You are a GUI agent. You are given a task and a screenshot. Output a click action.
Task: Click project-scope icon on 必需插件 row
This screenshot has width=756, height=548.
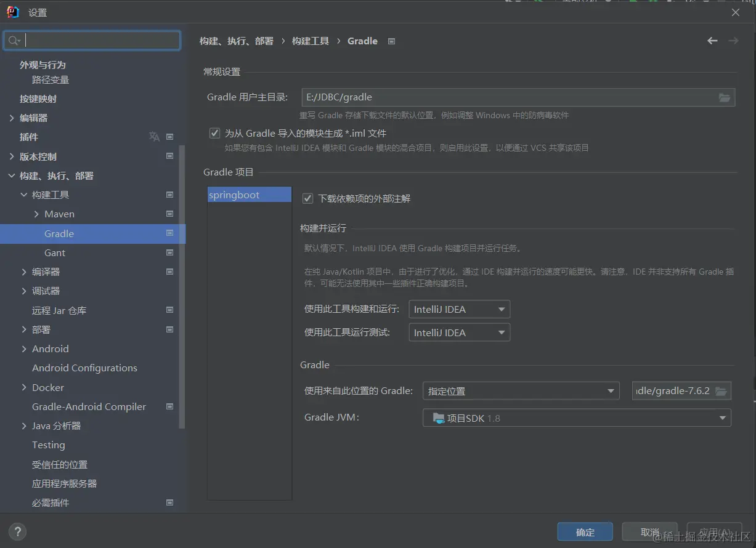[170, 502]
